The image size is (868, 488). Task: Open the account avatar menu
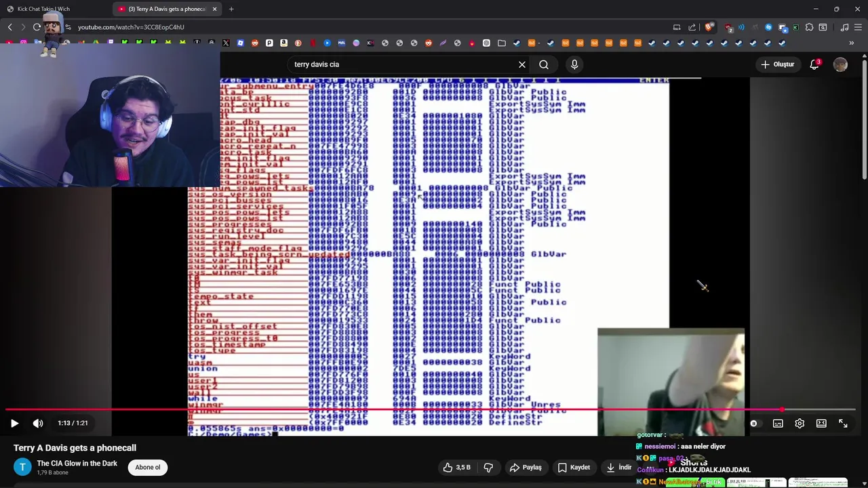pos(840,64)
